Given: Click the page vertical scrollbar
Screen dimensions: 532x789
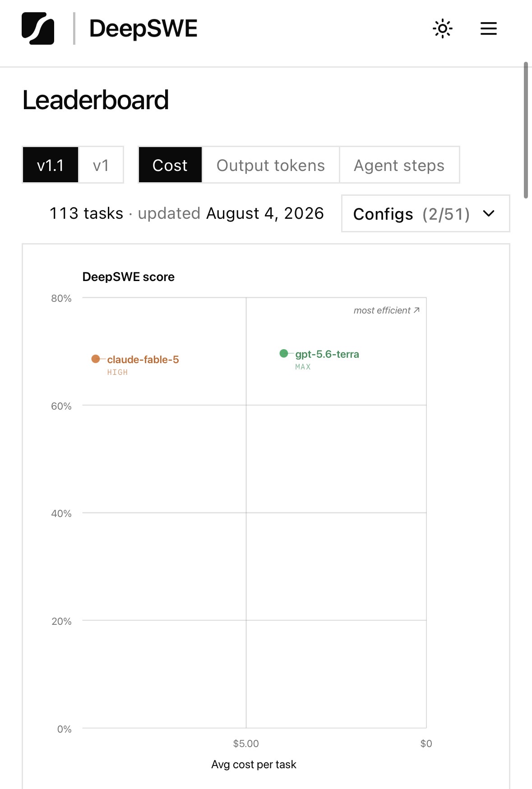Looking at the screenshot, I should coord(526,130).
